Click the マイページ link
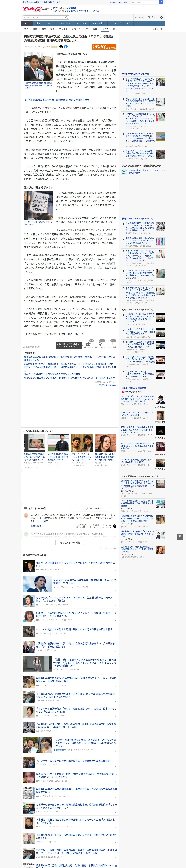 pyautogui.click(x=139, y=18)
